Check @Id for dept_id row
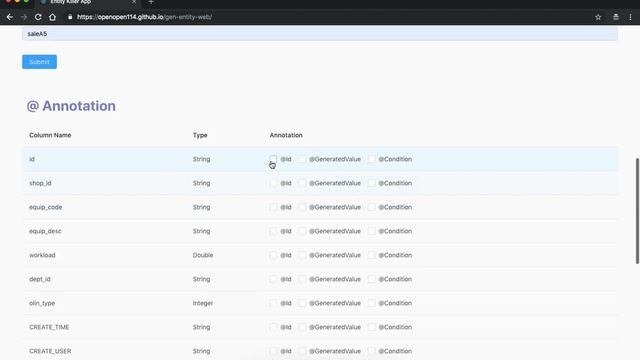Screen dimensions: 640x360 pyautogui.click(x=273, y=279)
